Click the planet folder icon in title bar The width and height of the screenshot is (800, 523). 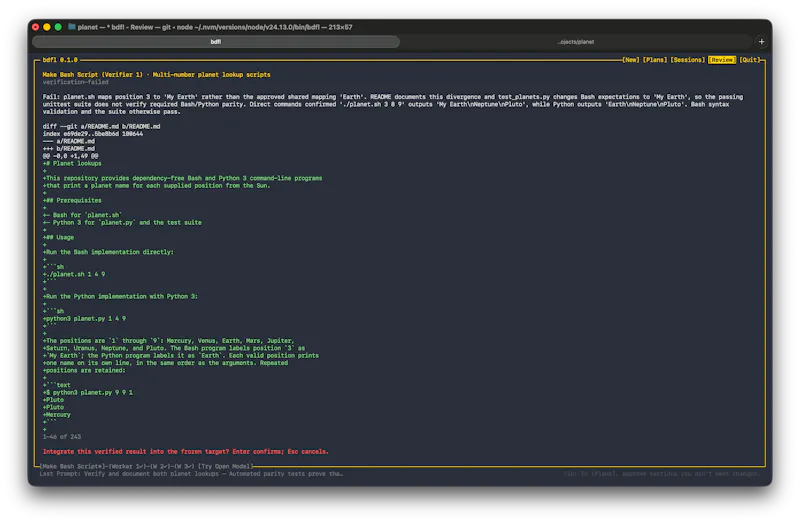pyautogui.click(x=71, y=27)
